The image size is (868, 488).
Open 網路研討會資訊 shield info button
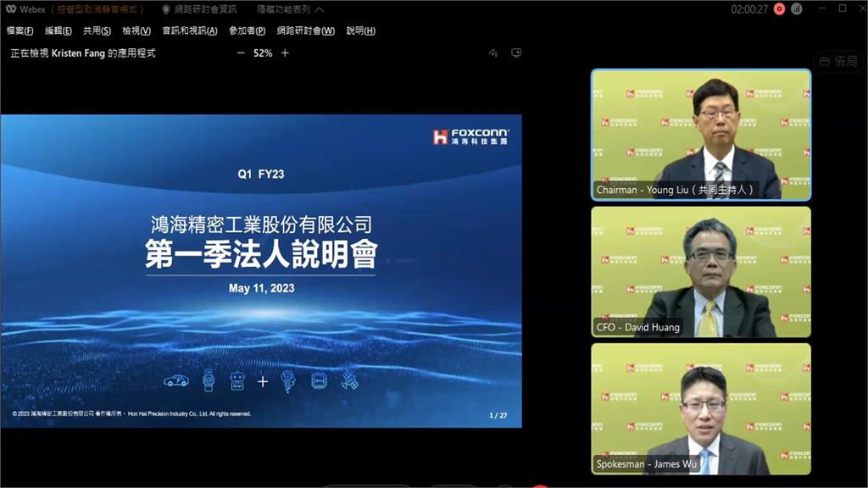(x=199, y=9)
